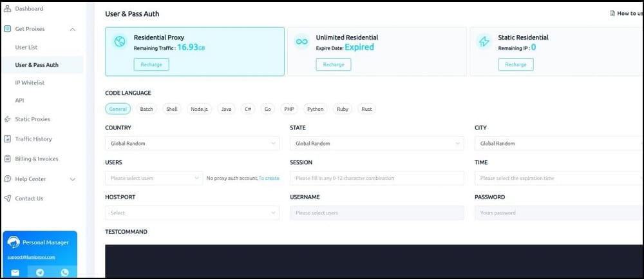Click the TESTCOMMAND code area
Image resolution: width=644 pixels, height=279 pixels.
(x=374, y=262)
